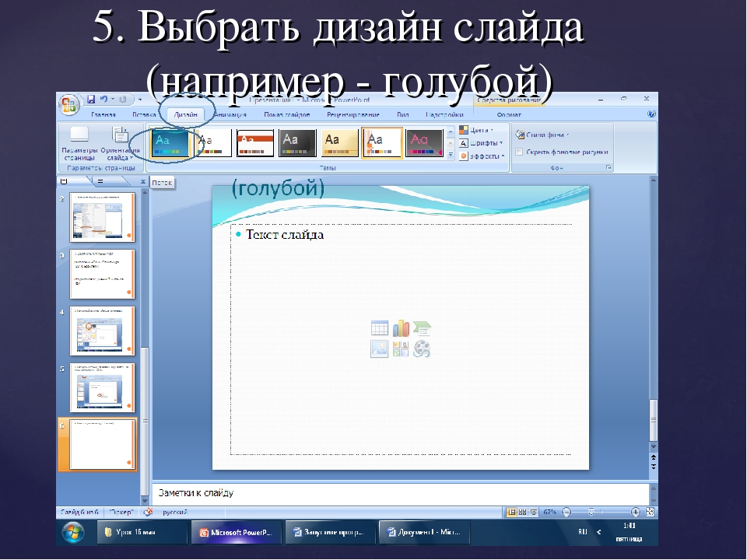Click the spell check icon in status bar
Viewport: 747px width, 560px height.
point(148,512)
